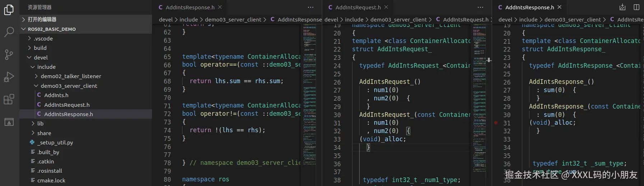Image resolution: width=644 pixels, height=186 pixels.
Task: Expand the demo02_talker_listener folder
Action: [x=86, y=76]
